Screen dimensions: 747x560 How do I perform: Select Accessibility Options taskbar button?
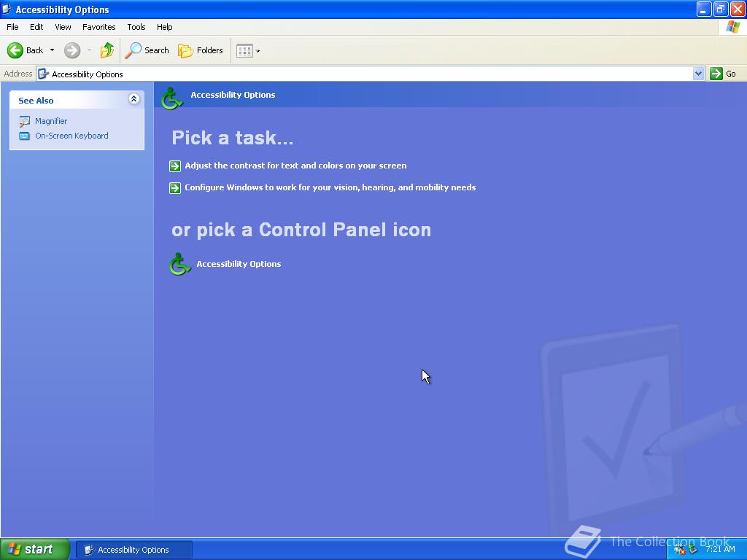[x=134, y=550]
